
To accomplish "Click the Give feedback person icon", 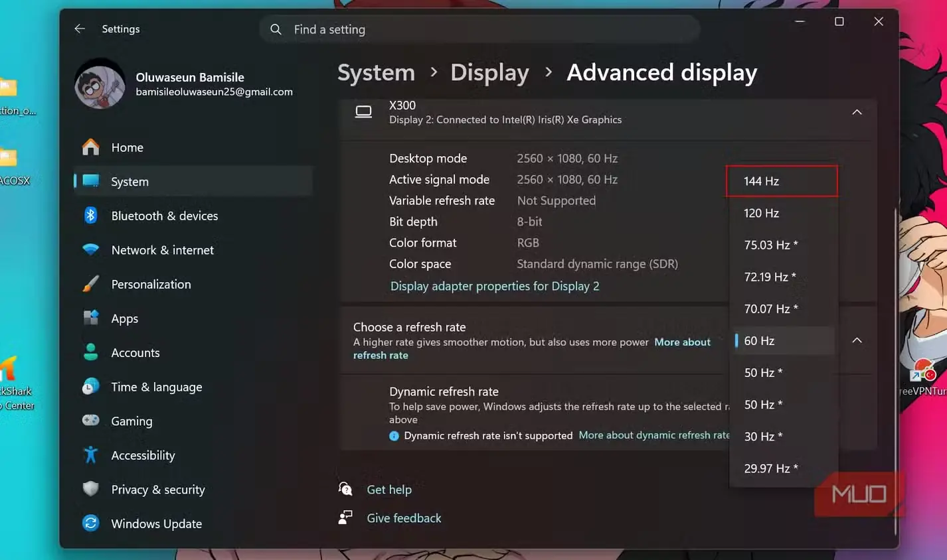I will click(345, 518).
